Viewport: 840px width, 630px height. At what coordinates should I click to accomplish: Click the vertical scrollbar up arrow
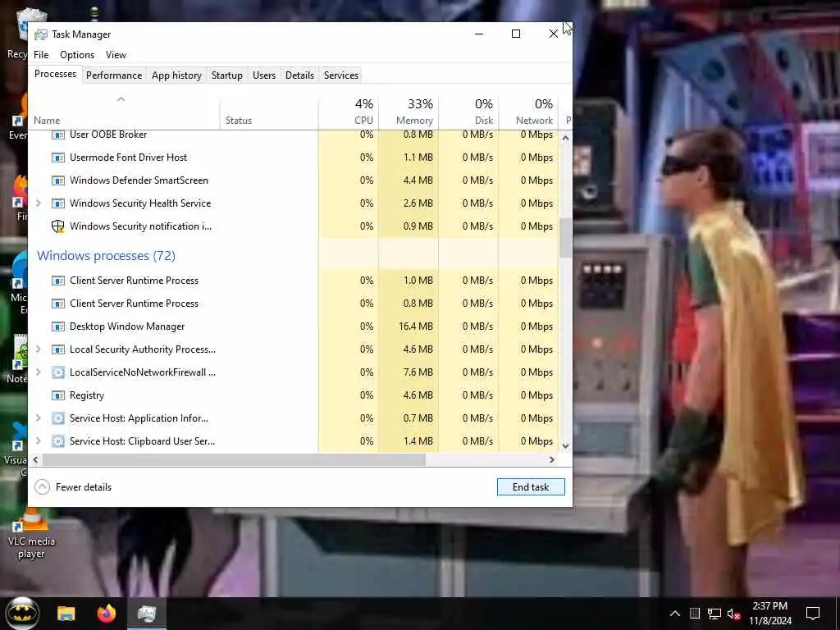(x=566, y=138)
